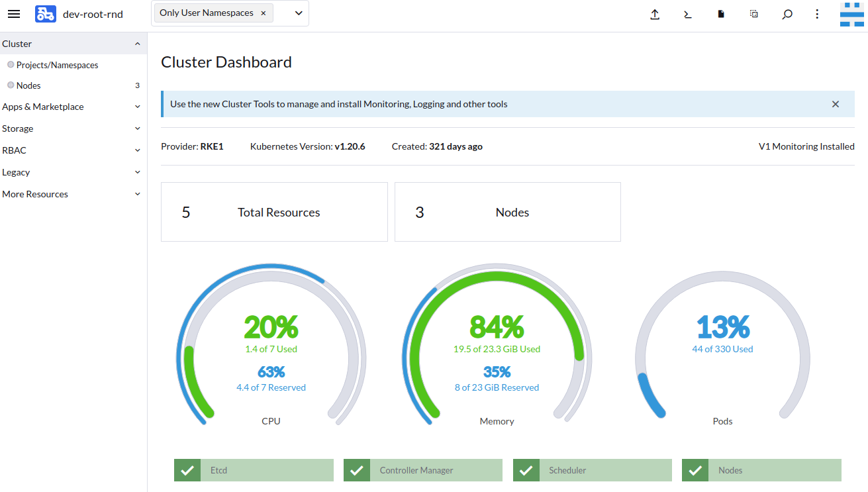Click Created 321 days ago text
868x492 pixels.
coord(437,146)
